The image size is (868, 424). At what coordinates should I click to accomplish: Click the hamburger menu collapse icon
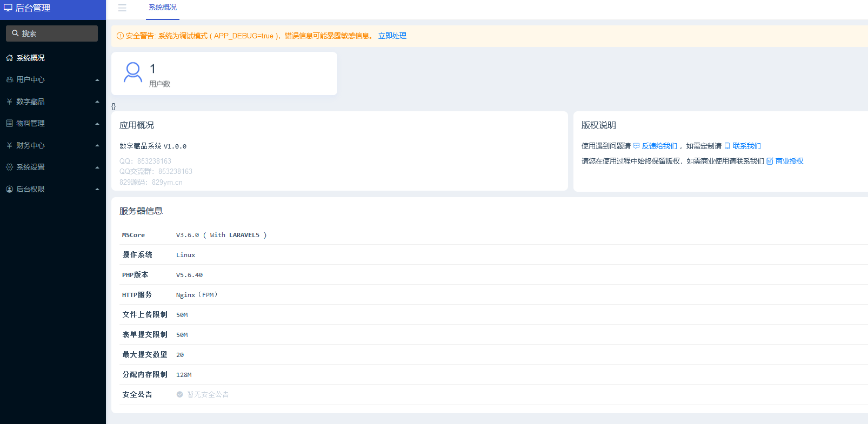122,8
